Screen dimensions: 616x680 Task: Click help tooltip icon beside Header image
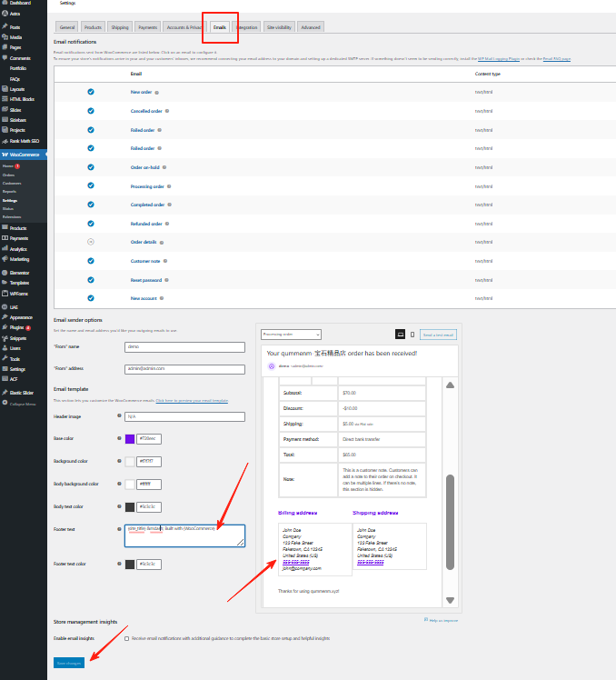point(119,415)
